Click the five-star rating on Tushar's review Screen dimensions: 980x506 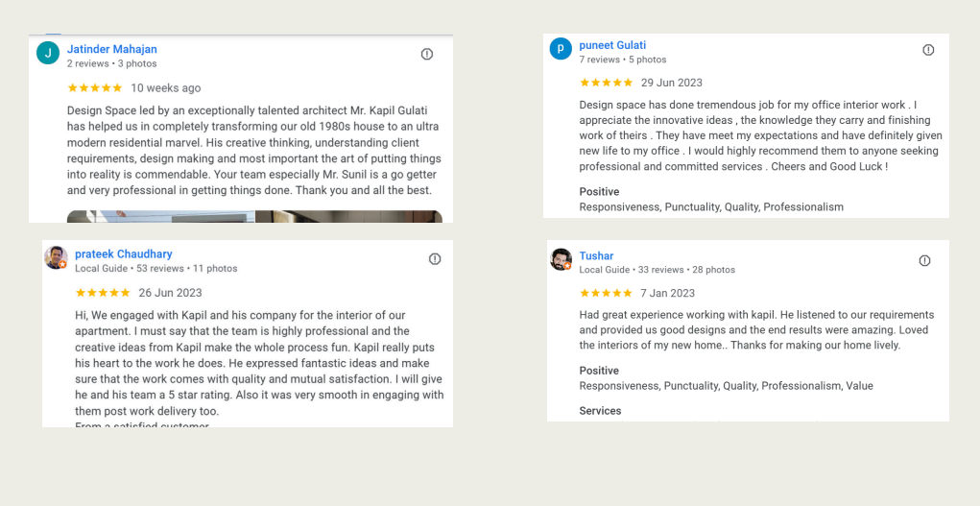click(606, 293)
